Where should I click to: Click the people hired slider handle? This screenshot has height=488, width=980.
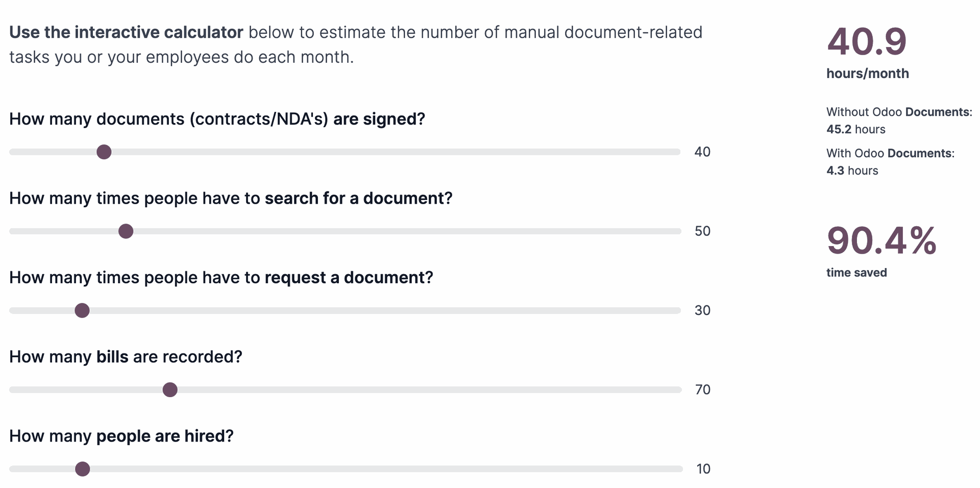pyautogui.click(x=83, y=469)
